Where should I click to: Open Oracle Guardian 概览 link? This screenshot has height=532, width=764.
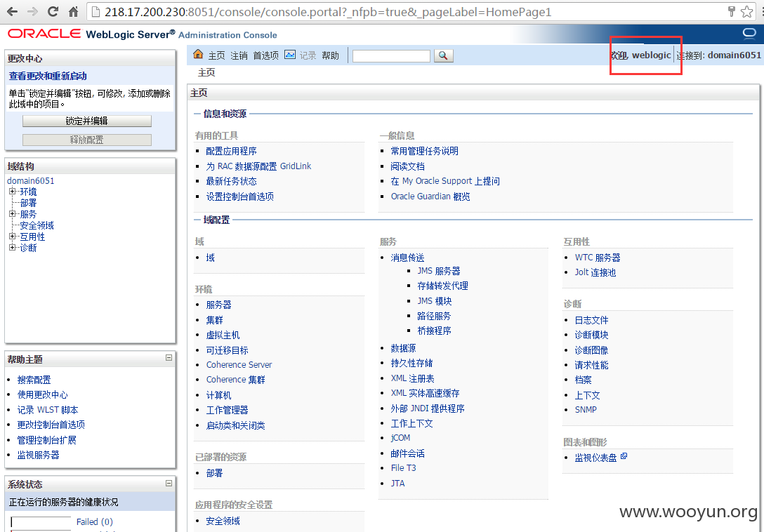430,197
